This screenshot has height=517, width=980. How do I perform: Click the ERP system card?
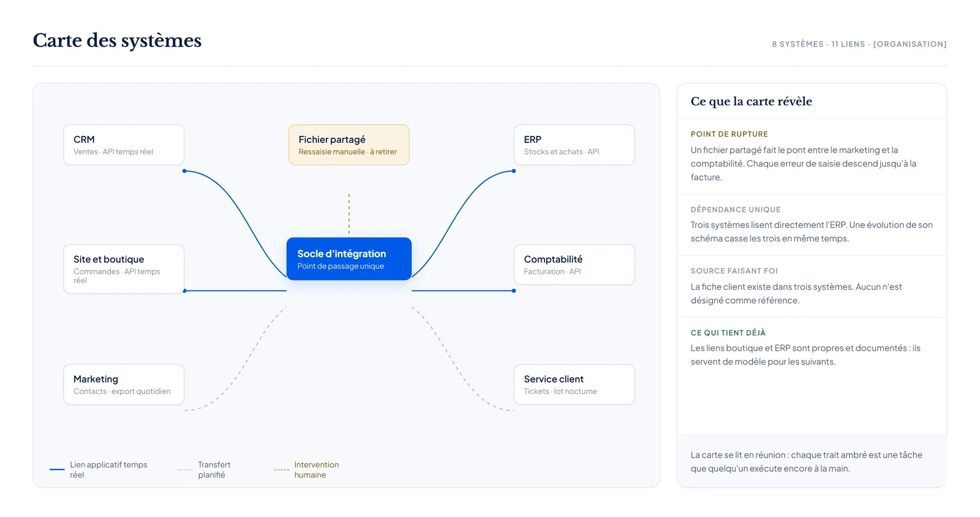pos(574,145)
